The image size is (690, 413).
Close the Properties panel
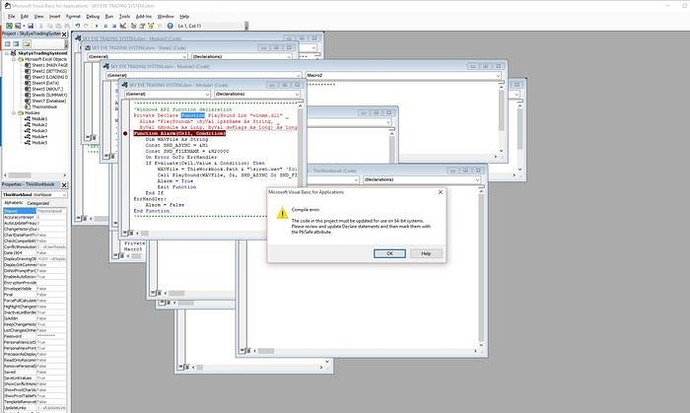64,185
